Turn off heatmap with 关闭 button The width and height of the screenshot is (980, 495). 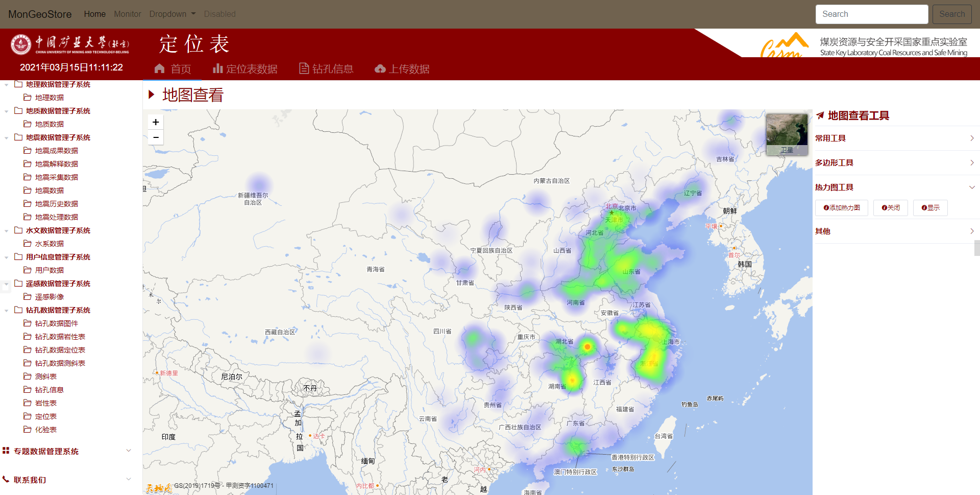coord(891,208)
